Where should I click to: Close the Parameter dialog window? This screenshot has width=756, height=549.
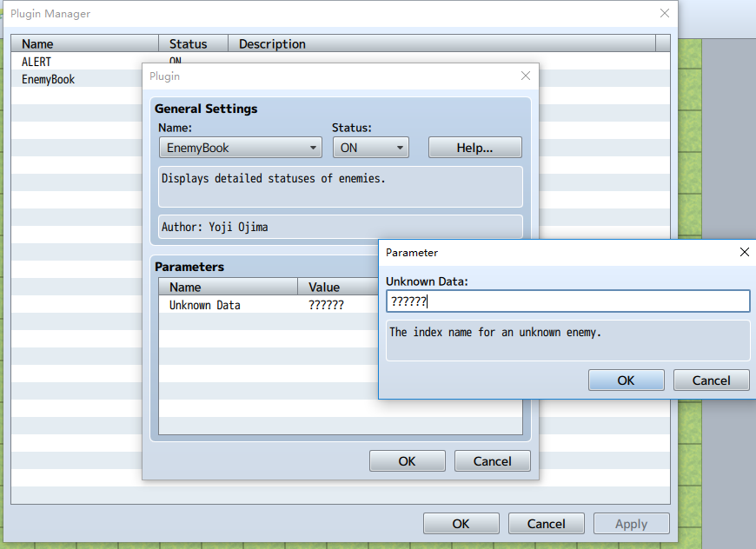point(744,252)
